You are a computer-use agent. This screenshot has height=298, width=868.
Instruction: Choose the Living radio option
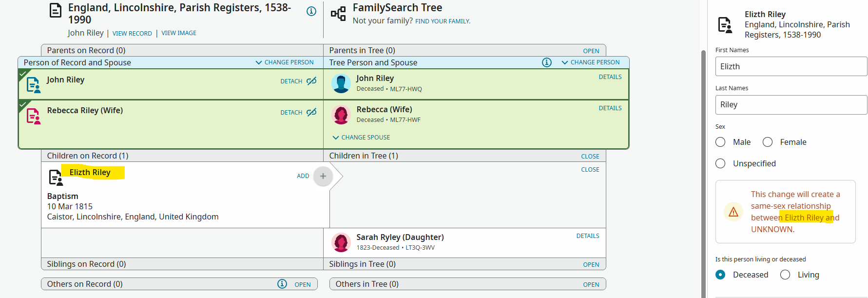pos(785,275)
